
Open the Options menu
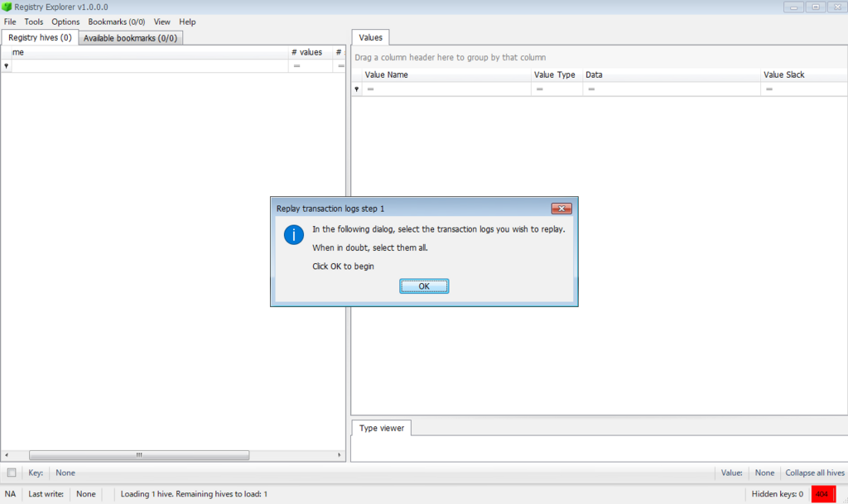tap(65, 22)
